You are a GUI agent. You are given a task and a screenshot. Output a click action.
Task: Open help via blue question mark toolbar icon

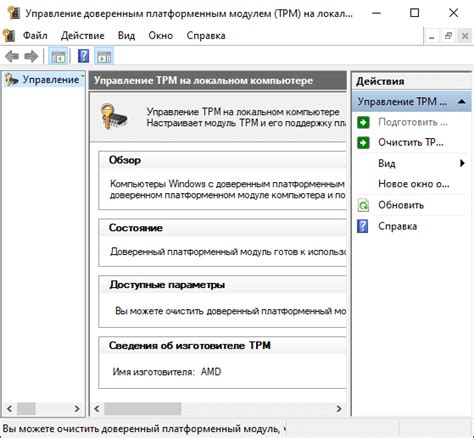[x=83, y=56]
